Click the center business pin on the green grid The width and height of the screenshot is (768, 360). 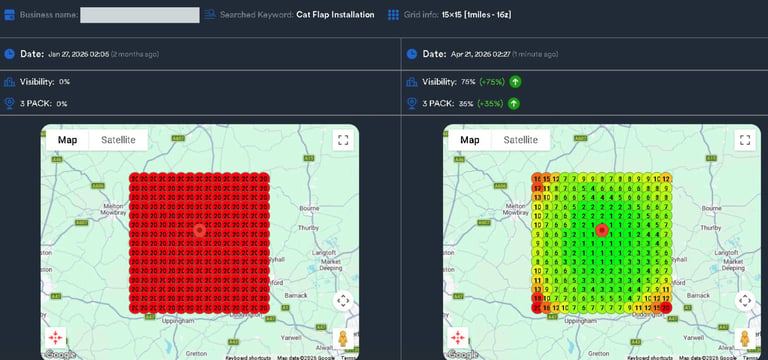(602, 230)
